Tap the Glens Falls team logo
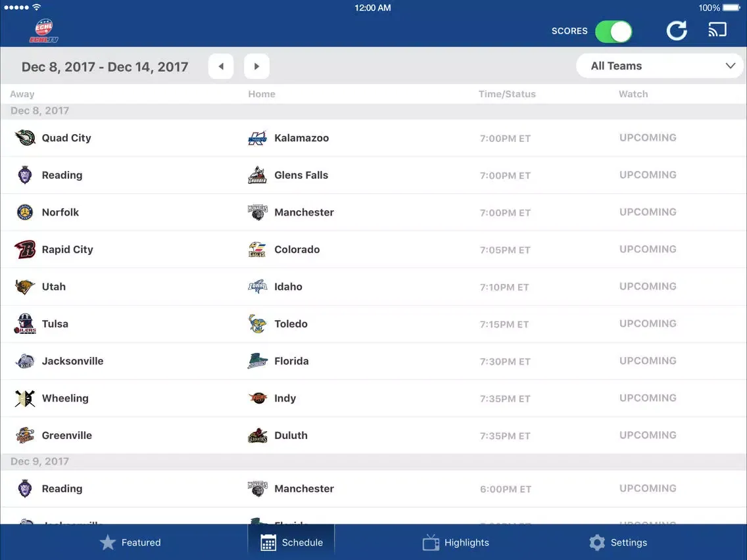Screen dimensions: 747x560 257,175
